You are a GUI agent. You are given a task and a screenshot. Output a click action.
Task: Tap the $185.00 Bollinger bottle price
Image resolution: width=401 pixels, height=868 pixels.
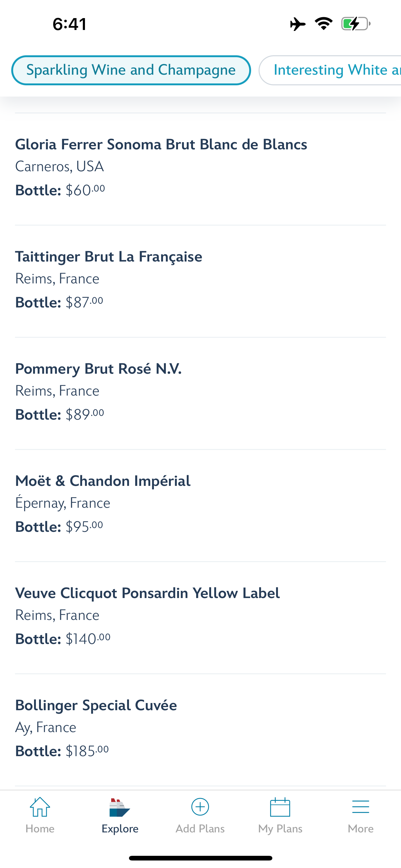(x=87, y=751)
